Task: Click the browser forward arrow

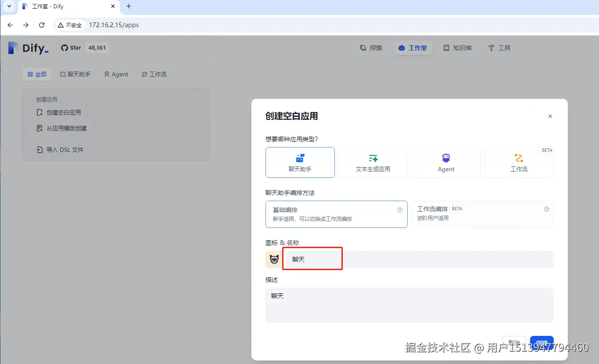Action: tap(26, 25)
